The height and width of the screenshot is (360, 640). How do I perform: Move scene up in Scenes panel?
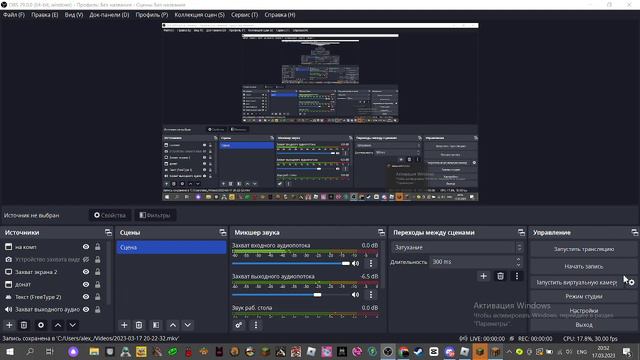click(x=173, y=325)
